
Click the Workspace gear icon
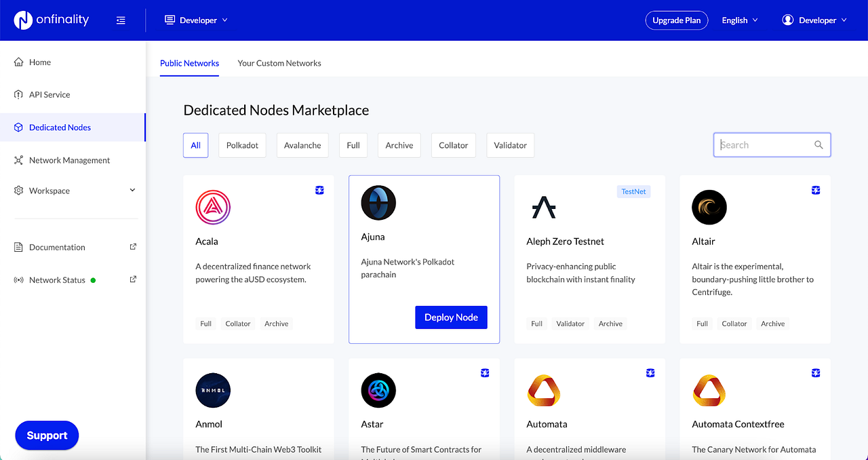[x=19, y=191]
